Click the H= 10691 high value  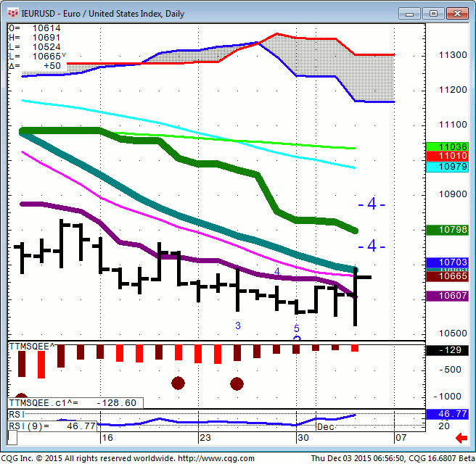(x=34, y=38)
